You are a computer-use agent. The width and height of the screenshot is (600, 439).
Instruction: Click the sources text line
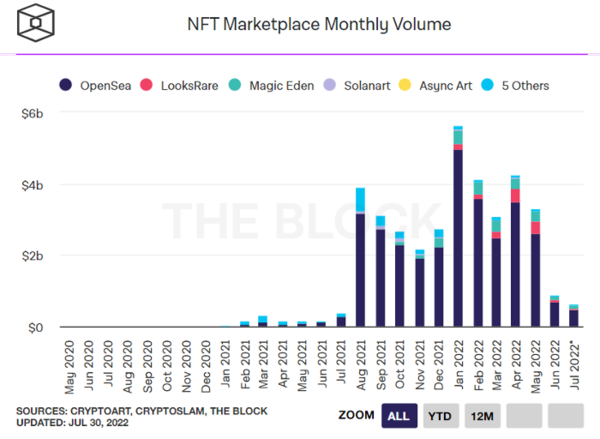142,411
